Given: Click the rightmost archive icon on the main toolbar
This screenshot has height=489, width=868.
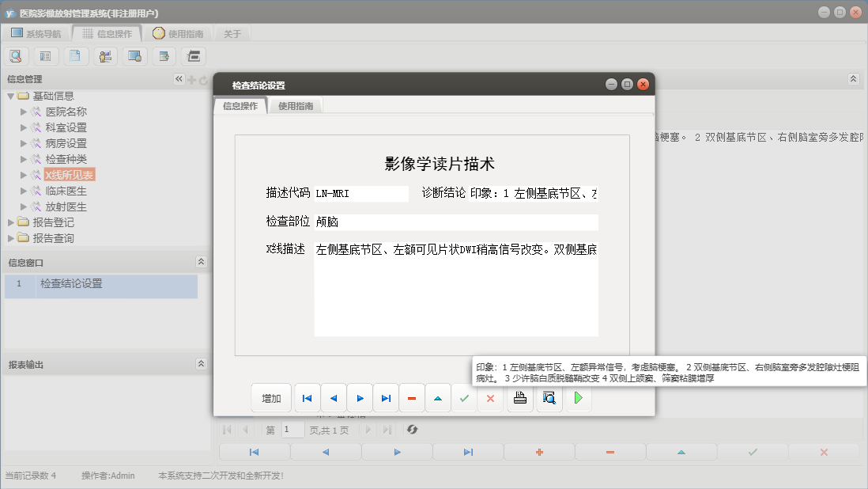Looking at the screenshot, I should (x=192, y=56).
